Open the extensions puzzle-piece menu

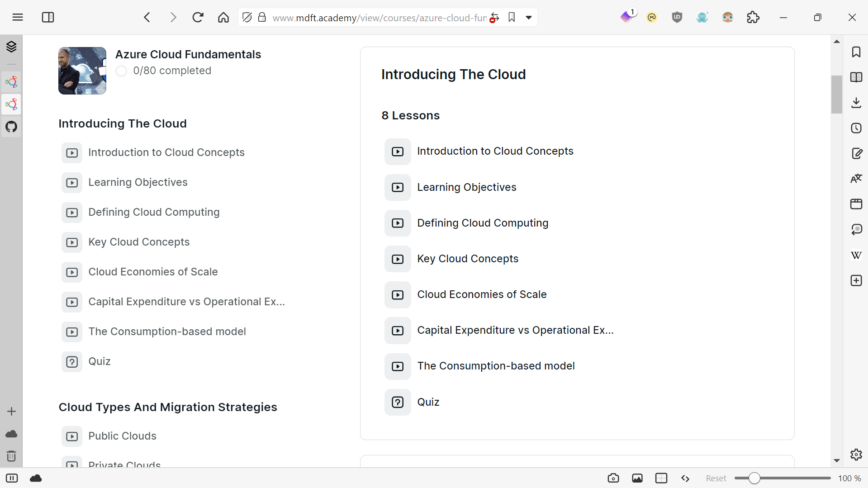(753, 17)
